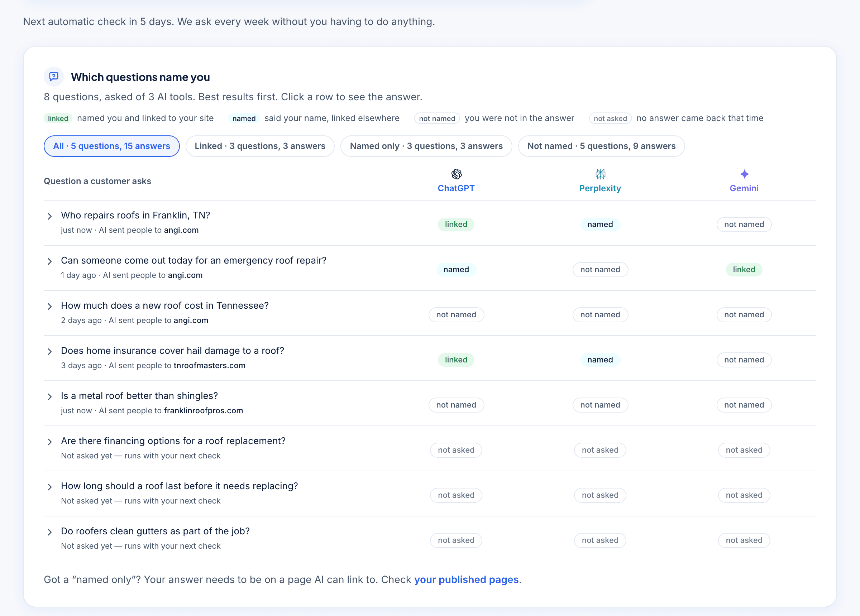
Task: Click the 'Which questions name you' heading
Action: [x=140, y=77]
